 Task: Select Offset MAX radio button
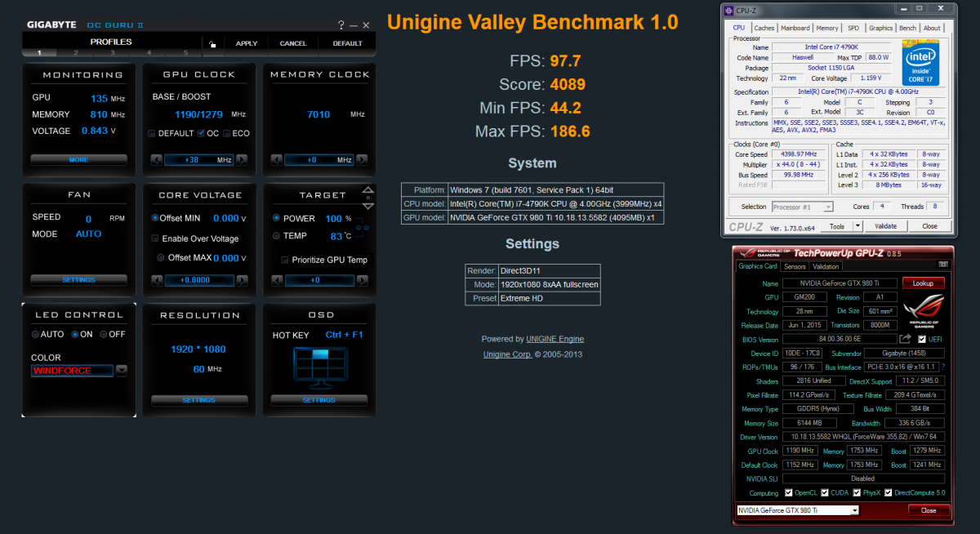161,258
